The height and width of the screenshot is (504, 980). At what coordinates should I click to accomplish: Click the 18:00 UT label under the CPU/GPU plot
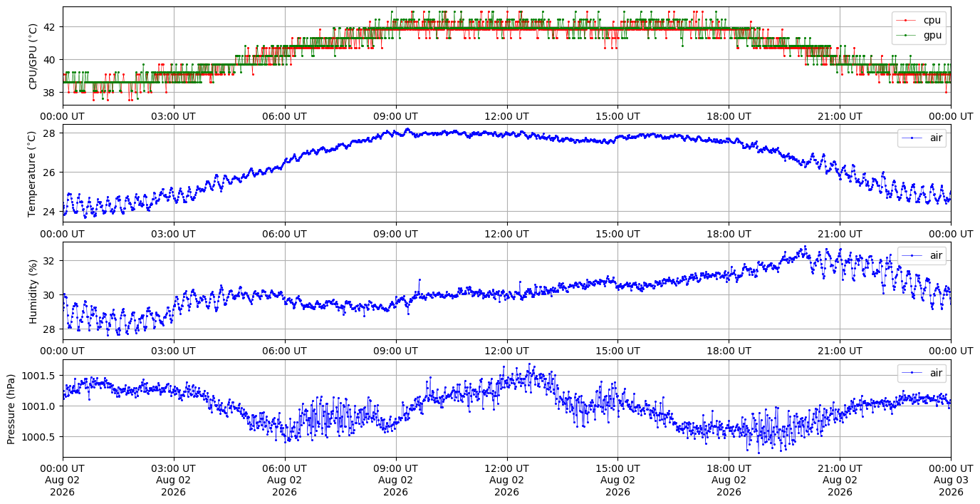[729, 116]
